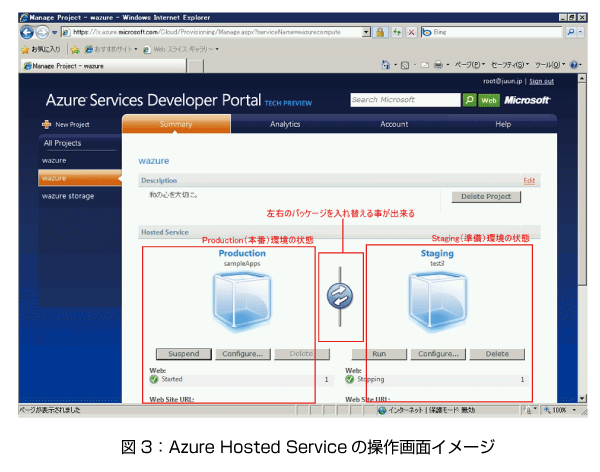600x472 pixels.
Task: Click the Staging cube image
Action: pyautogui.click(x=437, y=301)
